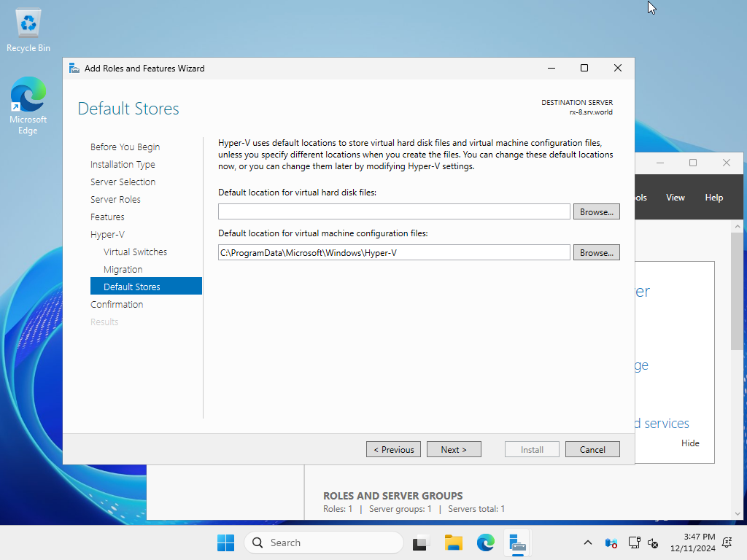Hide the roles and server groups panel
Screen dimensions: 747x560
(x=689, y=443)
